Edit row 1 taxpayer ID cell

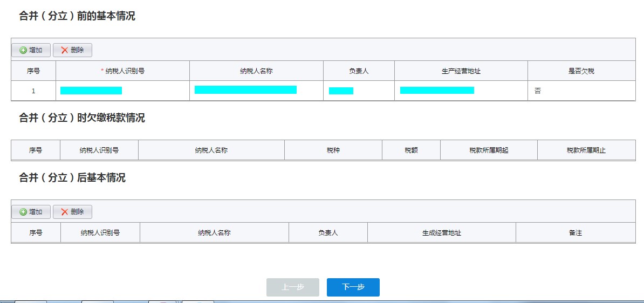point(91,91)
